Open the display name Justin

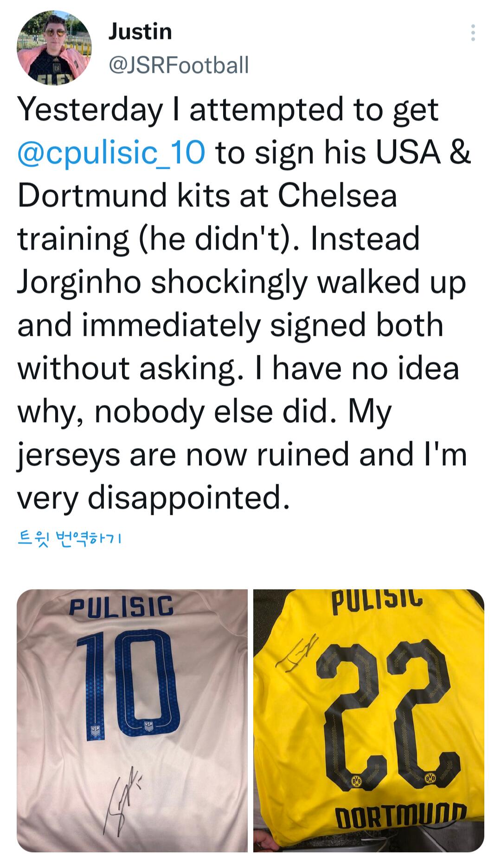coord(140,32)
